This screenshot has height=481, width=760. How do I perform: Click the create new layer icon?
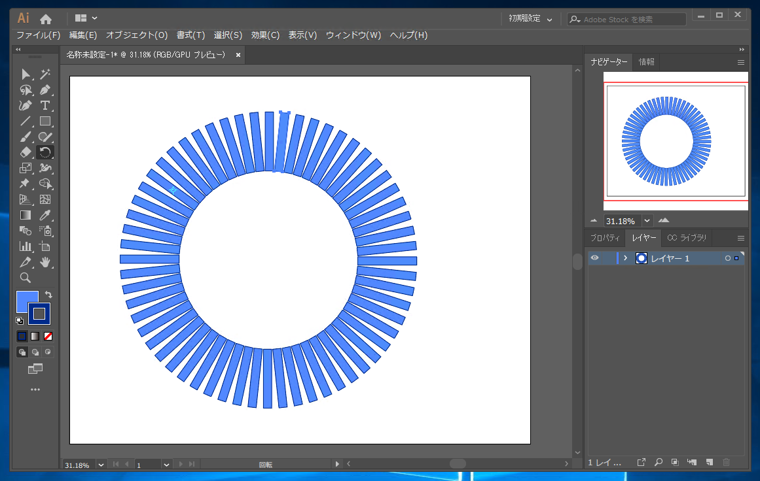tap(709, 463)
